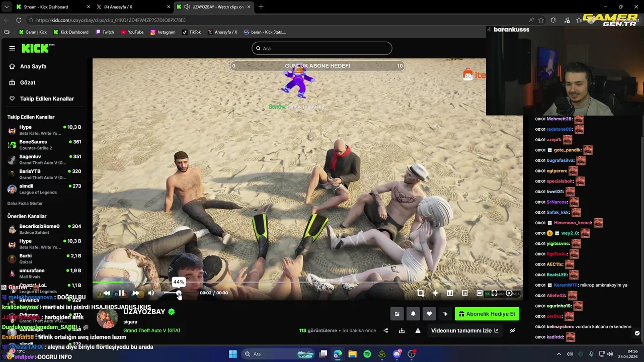The height and width of the screenshot is (362, 644).
Task: Open TikTok bookmark
Action: coord(191,32)
